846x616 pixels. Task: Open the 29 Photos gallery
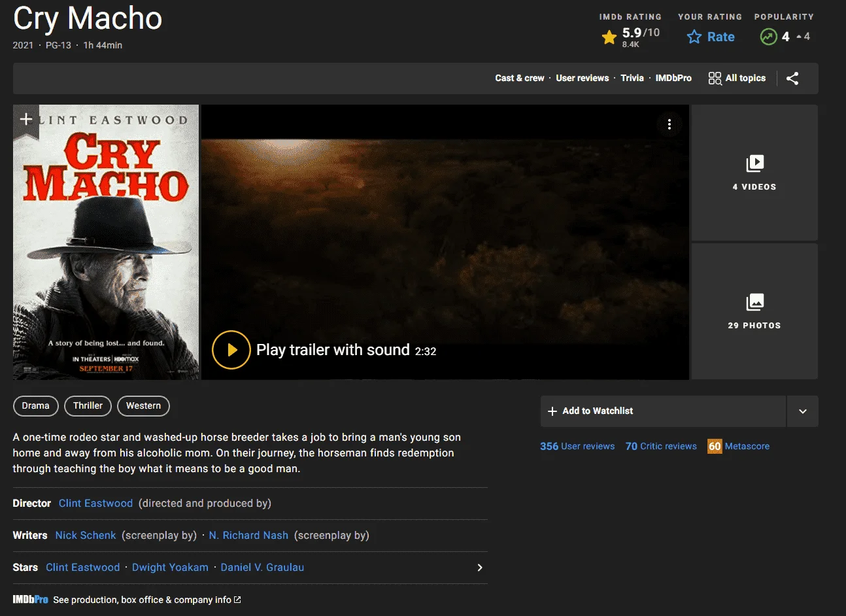(x=754, y=311)
